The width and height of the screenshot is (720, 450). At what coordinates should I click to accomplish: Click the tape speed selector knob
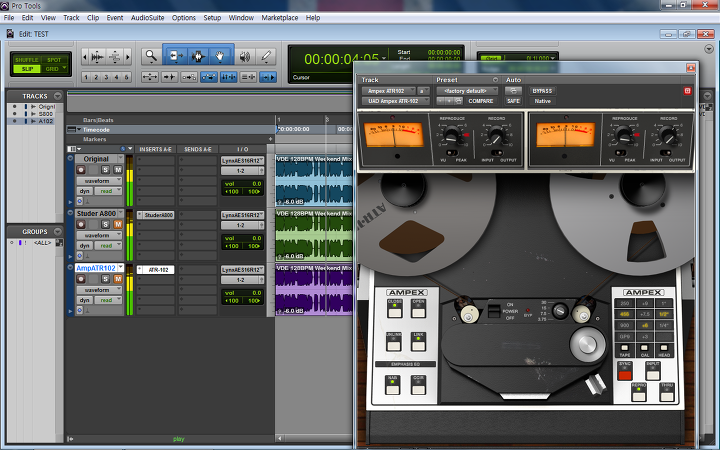559,311
